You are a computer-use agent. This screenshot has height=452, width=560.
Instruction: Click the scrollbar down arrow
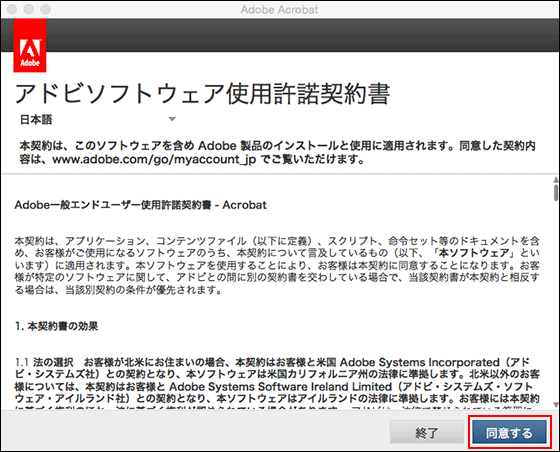(x=555, y=405)
